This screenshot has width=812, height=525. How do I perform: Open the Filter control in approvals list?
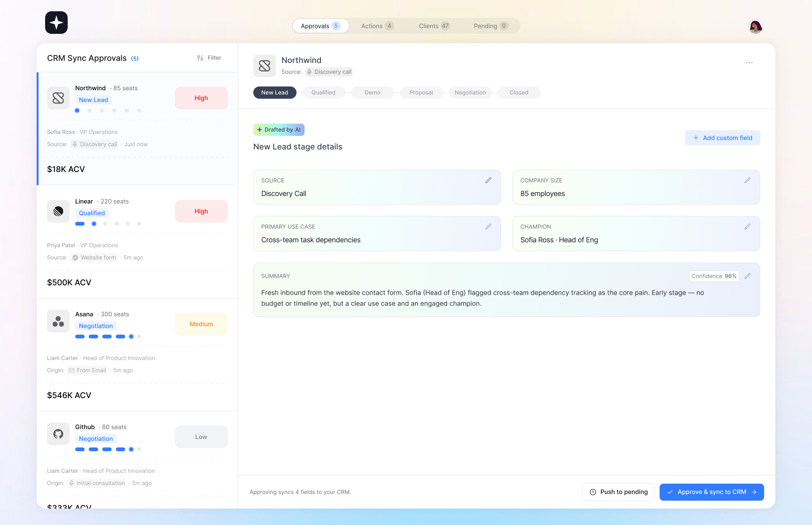(x=209, y=58)
